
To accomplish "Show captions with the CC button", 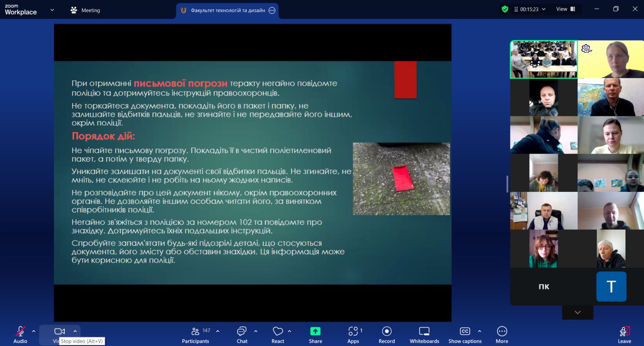I will (465, 334).
